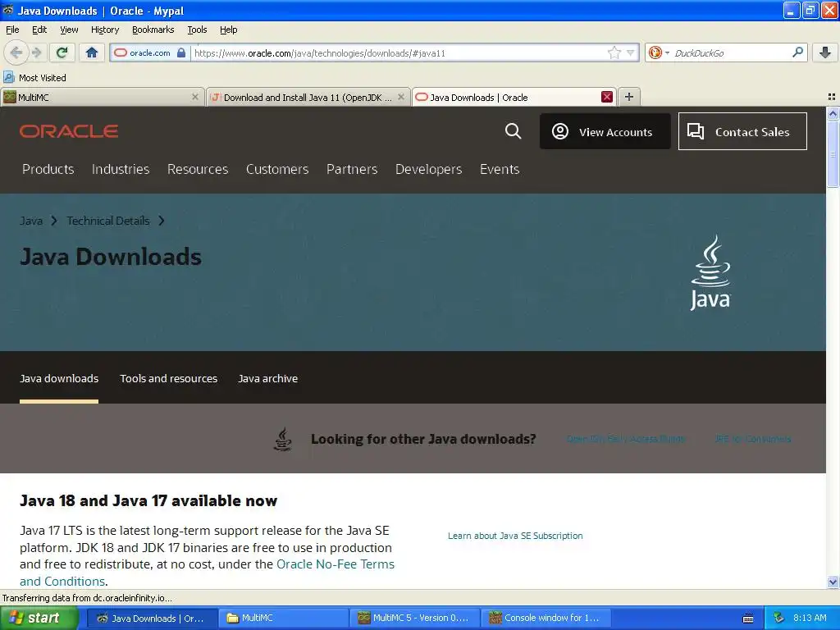Image resolution: width=840 pixels, height=630 pixels.
Task: Click the page scrollbar up arrow
Action: point(833,113)
